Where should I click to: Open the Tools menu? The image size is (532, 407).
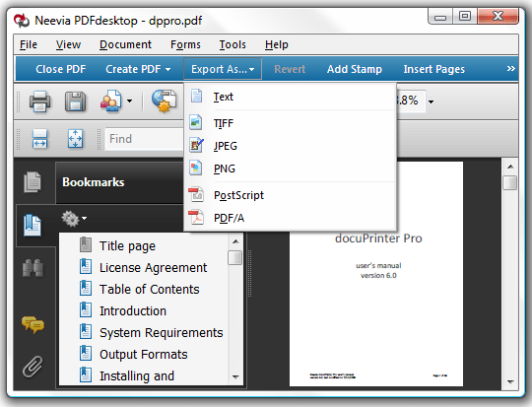click(233, 44)
